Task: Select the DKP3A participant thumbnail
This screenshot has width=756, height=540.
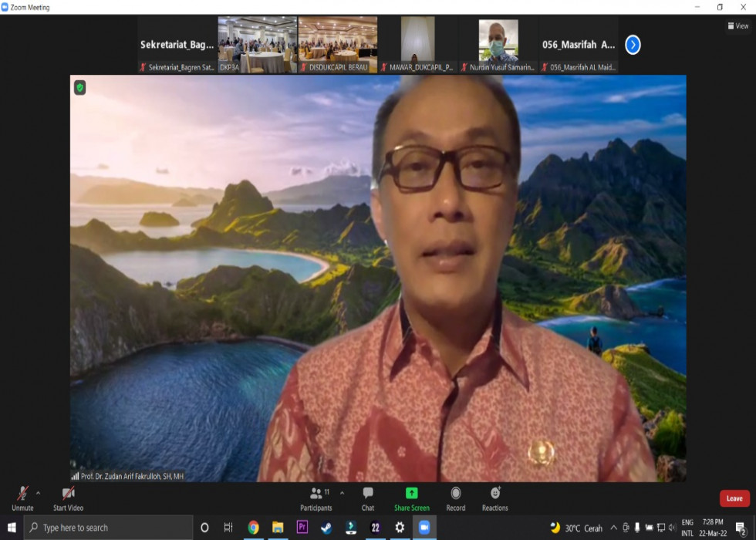Action: coord(257,44)
